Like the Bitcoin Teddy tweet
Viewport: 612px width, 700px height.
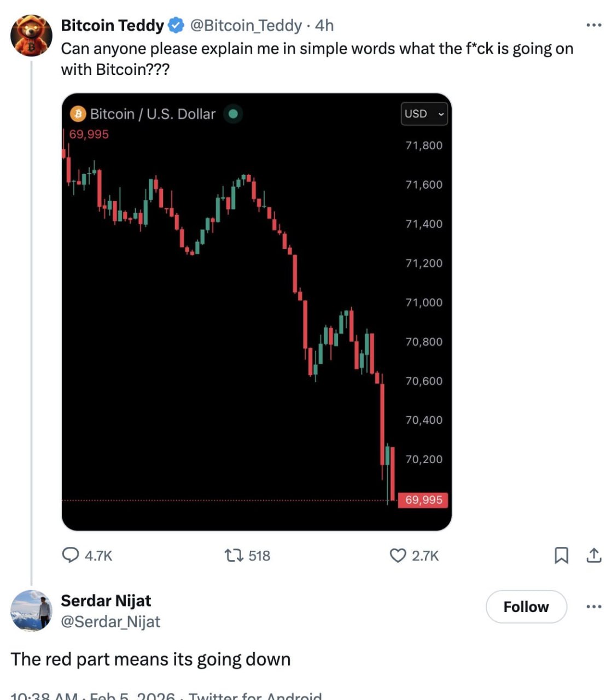click(398, 556)
